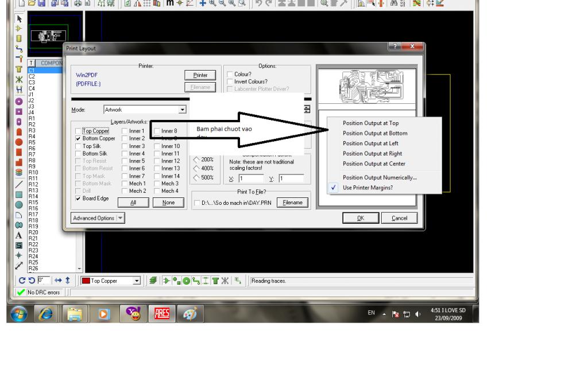Click the All layers button
The image size is (588, 369).
133,203
